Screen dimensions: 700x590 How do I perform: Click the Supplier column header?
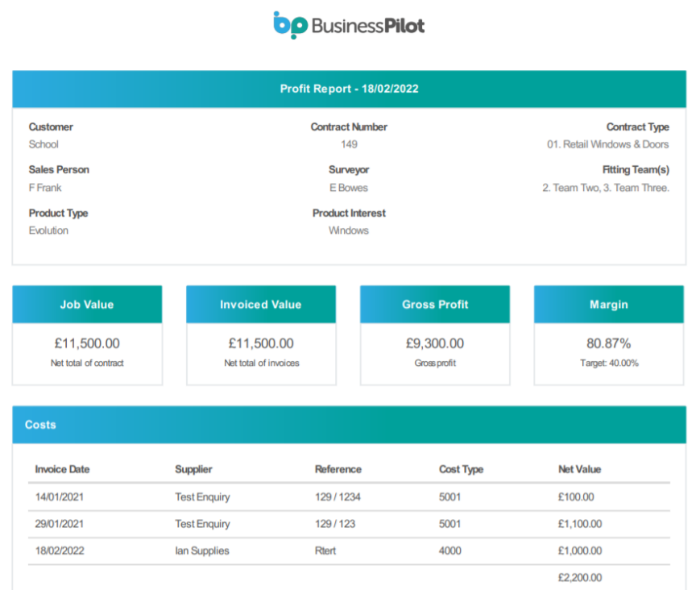click(x=193, y=469)
